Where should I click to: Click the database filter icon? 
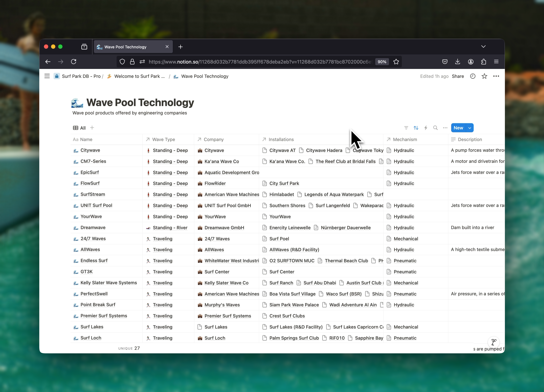coord(406,128)
